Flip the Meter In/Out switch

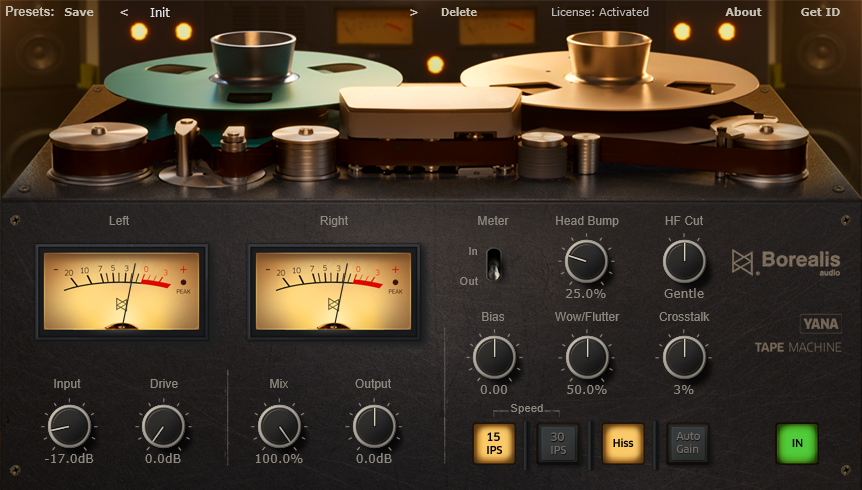(x=494, y=265)
